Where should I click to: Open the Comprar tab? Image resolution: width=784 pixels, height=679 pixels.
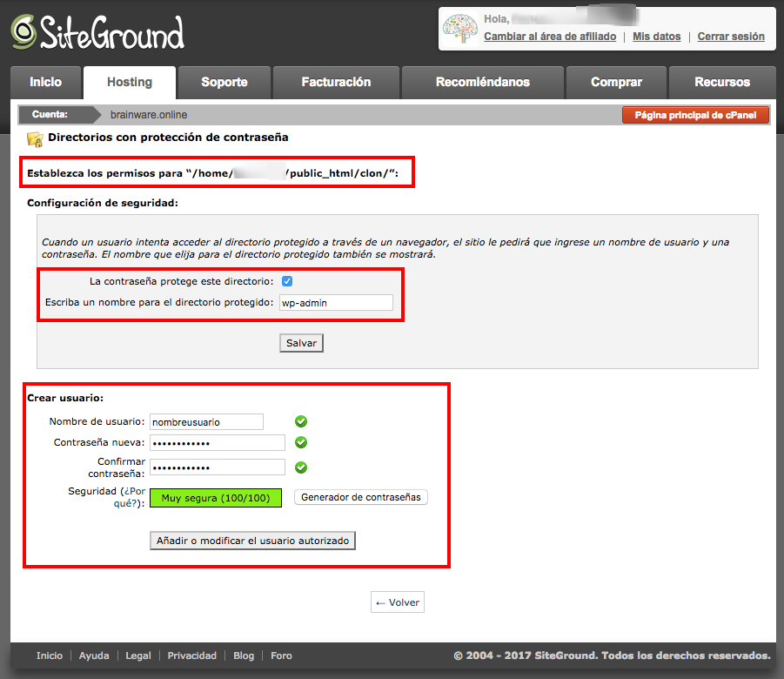point(617,82)
